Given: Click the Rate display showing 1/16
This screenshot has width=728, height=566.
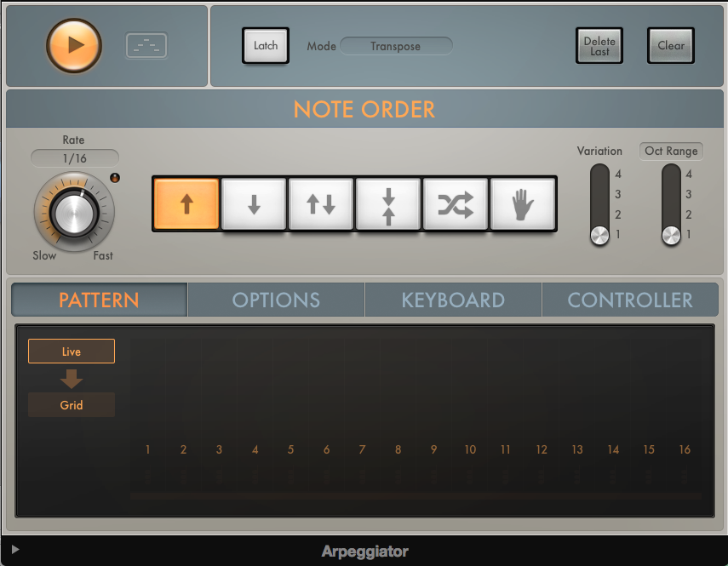Looking at the screenshot, I should pyautogui.click(x=73, y=157).
